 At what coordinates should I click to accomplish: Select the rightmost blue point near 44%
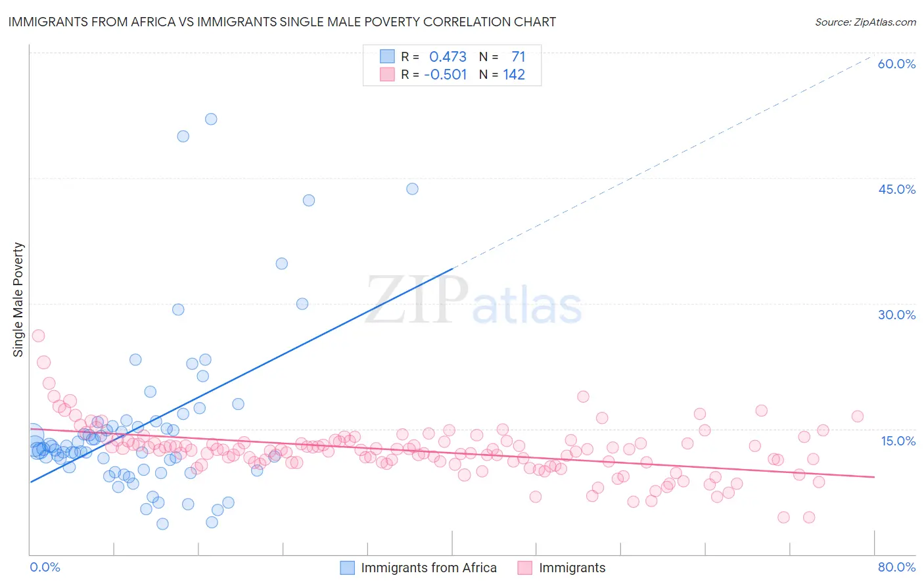coord(412,189)
